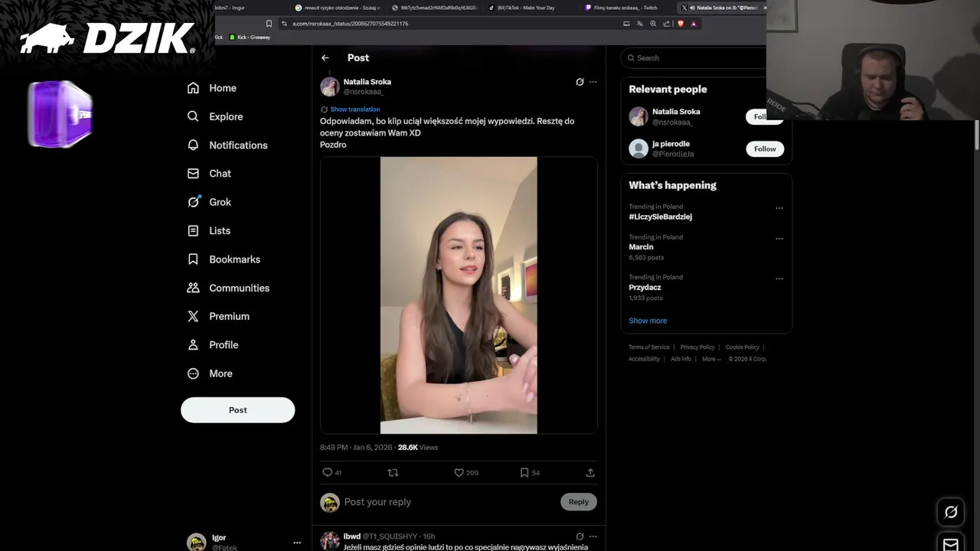Open the Home page in sidebar

[212, 88]
